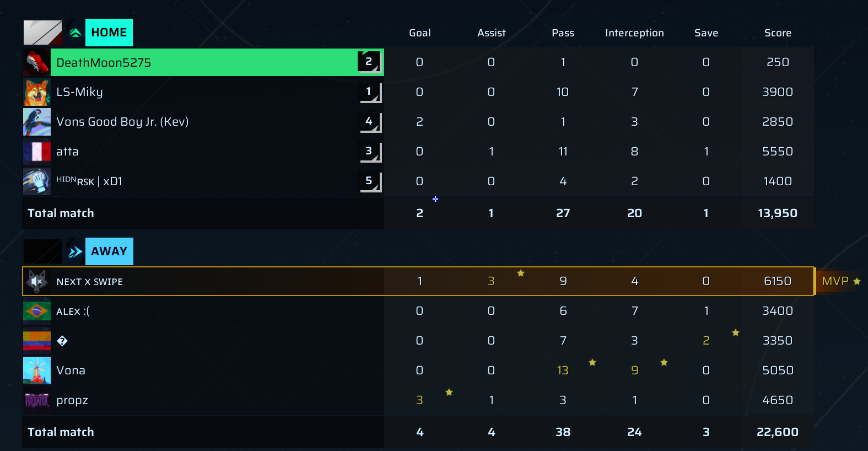Click Vona's windmill avatar
The height and width of the screenshot is (451, 868).
tap(37, 371)
